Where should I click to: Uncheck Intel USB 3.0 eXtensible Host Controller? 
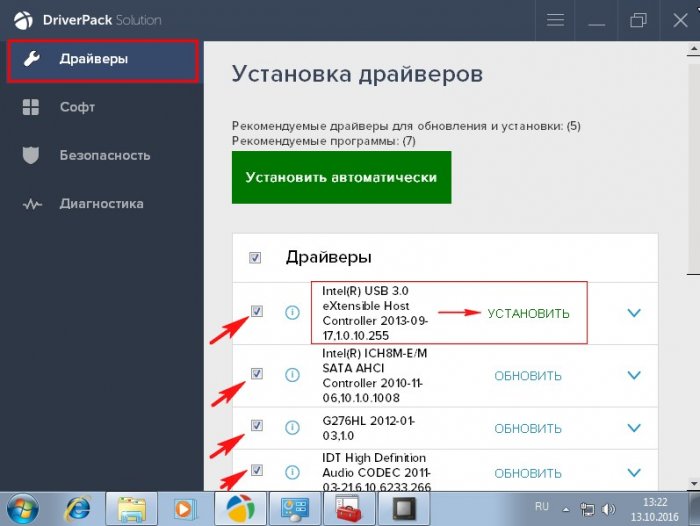[x=257, y=311]
